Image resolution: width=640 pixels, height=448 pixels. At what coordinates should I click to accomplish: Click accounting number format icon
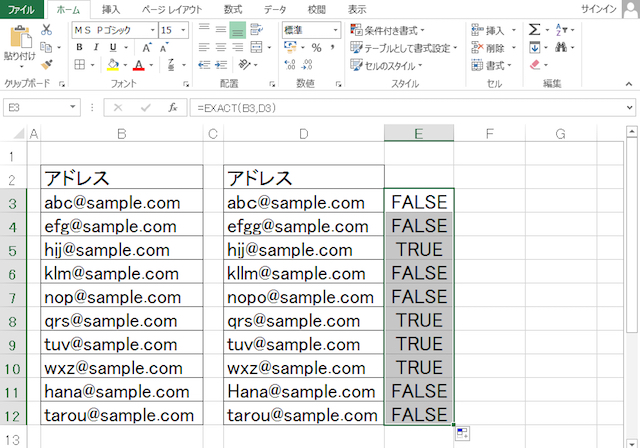pos(290,47)
